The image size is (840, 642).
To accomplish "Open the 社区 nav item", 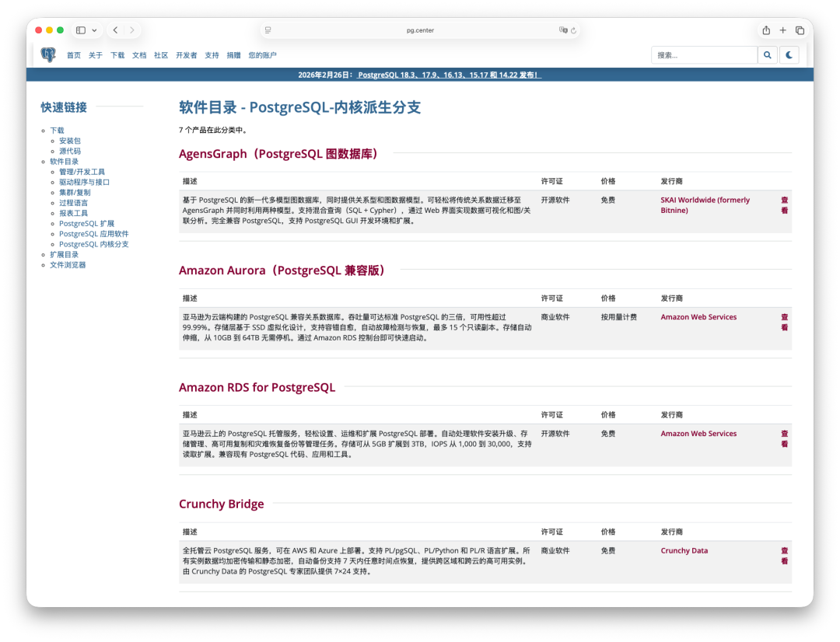I will click(161, 55).
